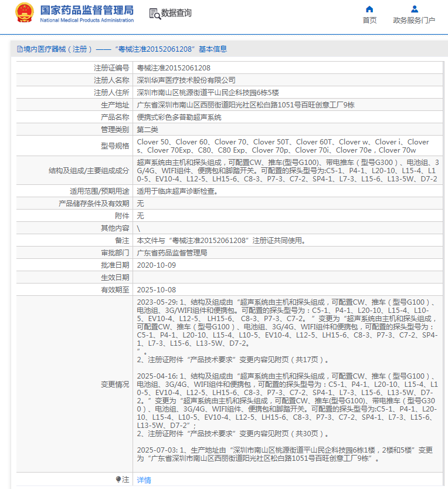The height and width of the screenshot is (489, 448).
Task: Go to 首页 home icon
Action: click(369, 9)
